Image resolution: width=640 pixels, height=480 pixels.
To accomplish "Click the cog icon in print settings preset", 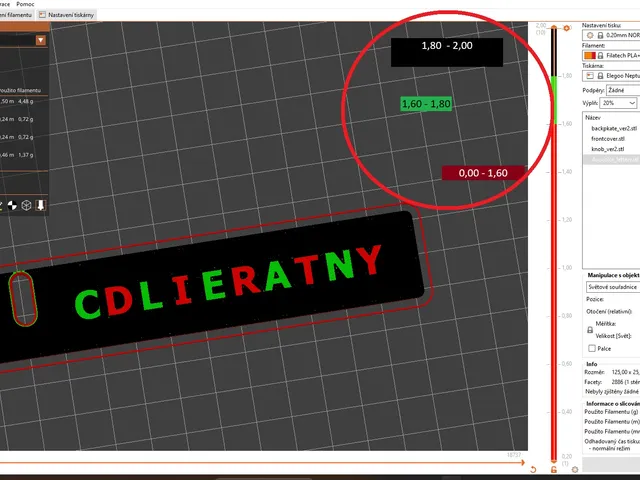I will [x=590, y=36].
